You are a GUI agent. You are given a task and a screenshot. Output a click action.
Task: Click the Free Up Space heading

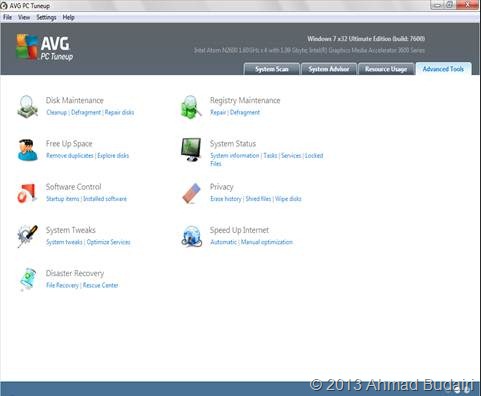69,144
